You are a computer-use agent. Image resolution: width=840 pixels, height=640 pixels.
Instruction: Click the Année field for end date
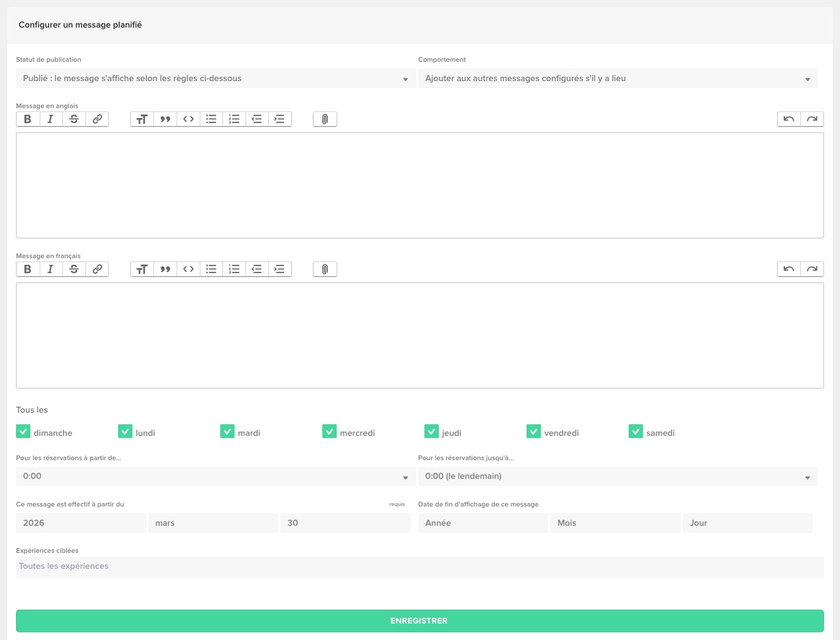point(482,523)
